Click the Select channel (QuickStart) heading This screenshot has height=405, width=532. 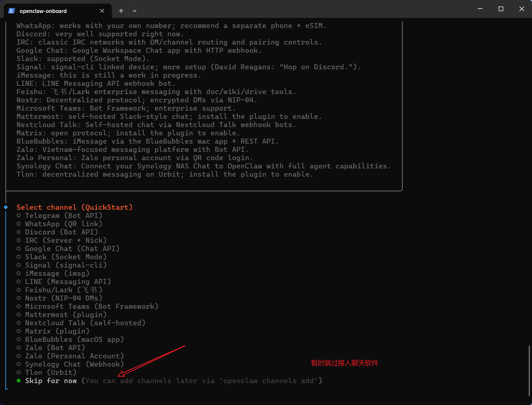(x=75, y=207)
